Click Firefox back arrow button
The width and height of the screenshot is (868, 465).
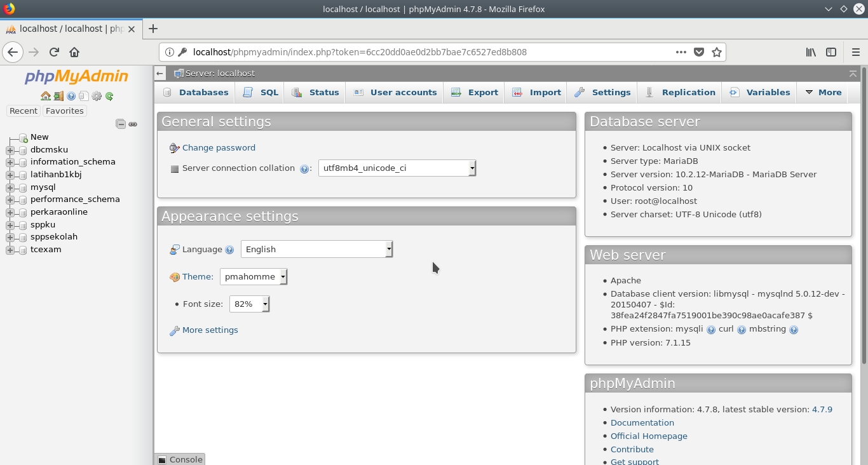tap(13, 52)
